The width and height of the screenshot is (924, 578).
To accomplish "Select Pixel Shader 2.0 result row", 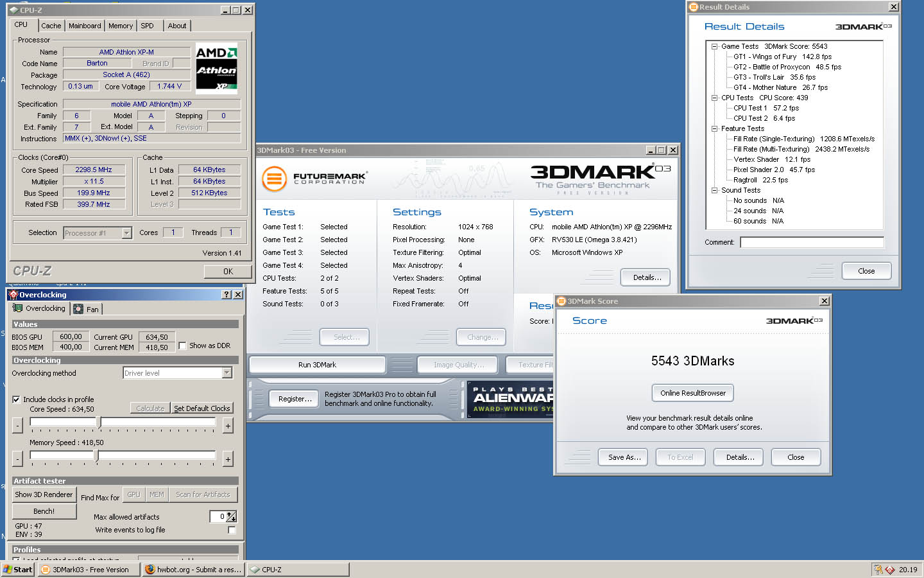I will 774,170.
